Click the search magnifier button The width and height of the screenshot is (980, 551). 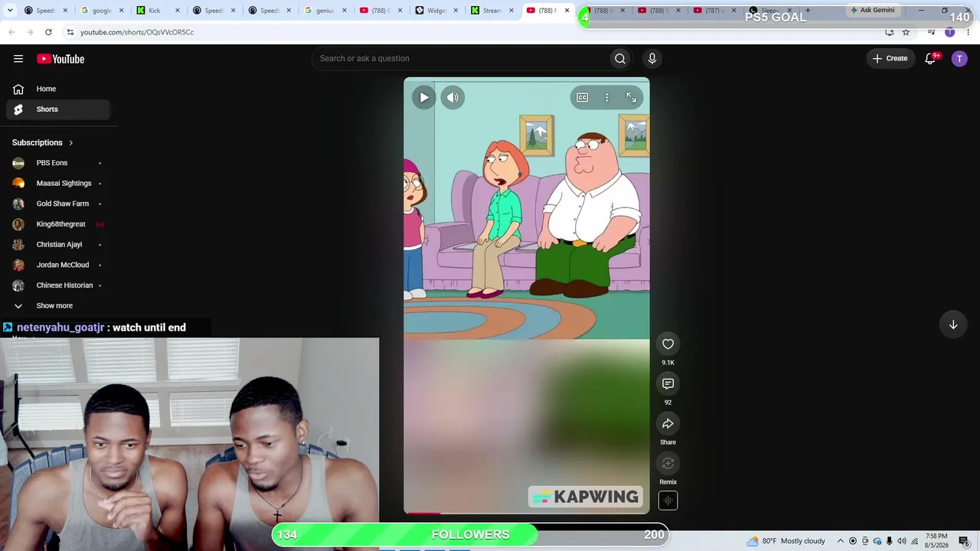[x=620, y=59]
